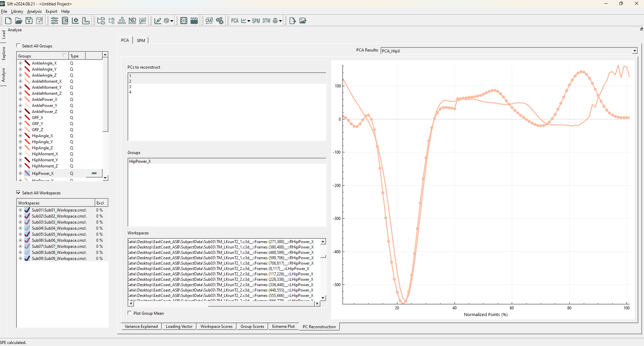Click the ruler measurement toolbar icon
644x346 pixels.
tap(86, 21)
